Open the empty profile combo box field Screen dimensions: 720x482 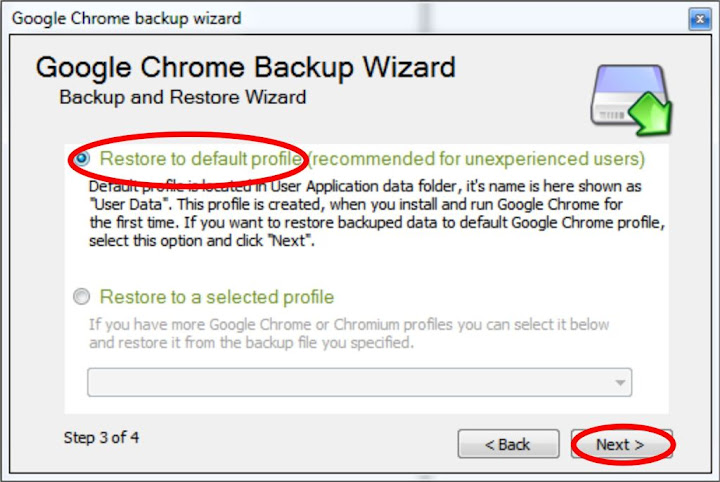click(x=360, y=382)
